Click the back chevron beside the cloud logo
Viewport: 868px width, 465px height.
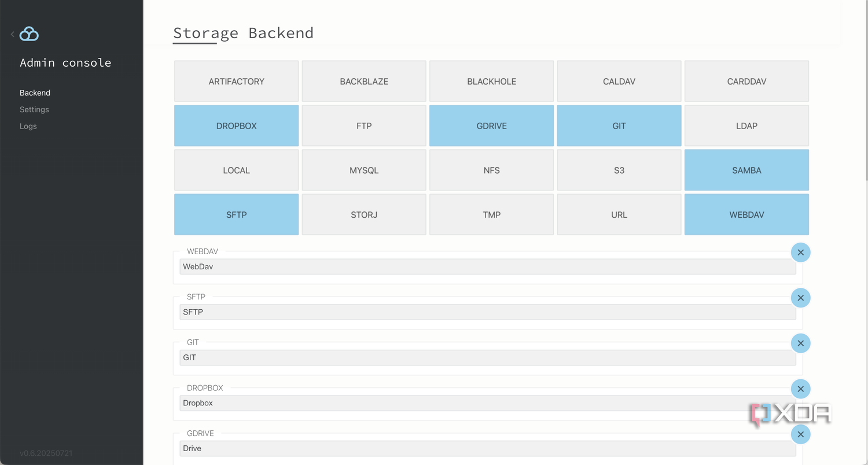(12, 34)
